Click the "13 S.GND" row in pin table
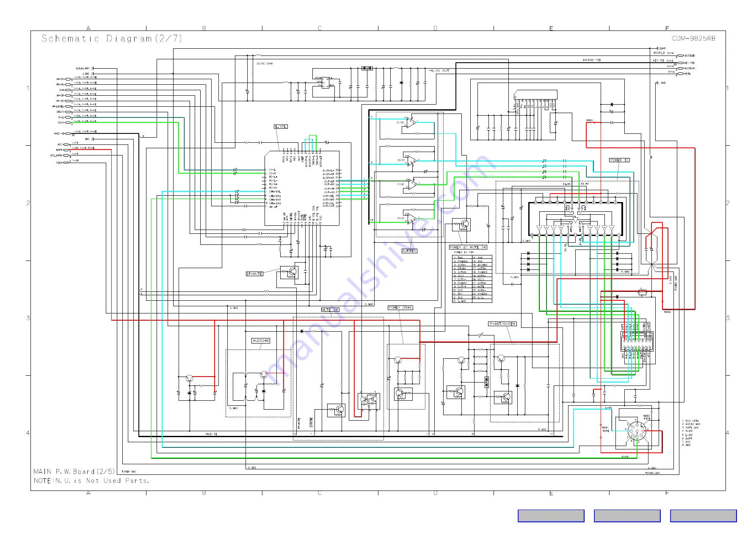This screenshot has height=535, width=756. 462,301
